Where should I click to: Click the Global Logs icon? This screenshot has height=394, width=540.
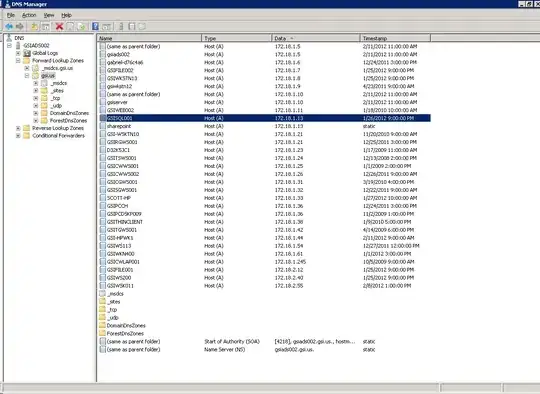click(27, 53)
